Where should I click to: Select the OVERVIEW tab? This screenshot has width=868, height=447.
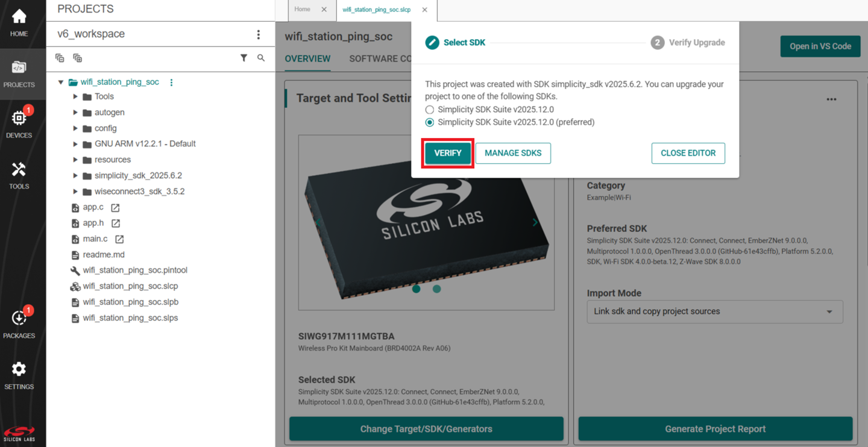coord(307,58)
